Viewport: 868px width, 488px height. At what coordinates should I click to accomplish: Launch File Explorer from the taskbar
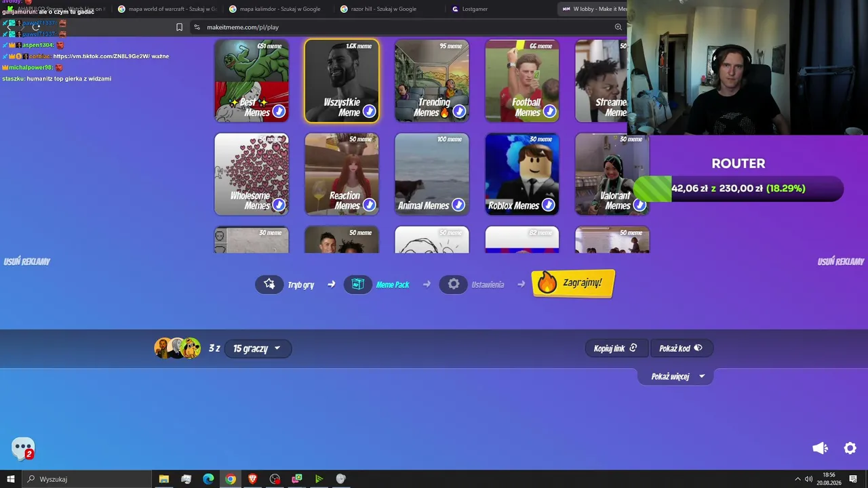tap(164, 479)
